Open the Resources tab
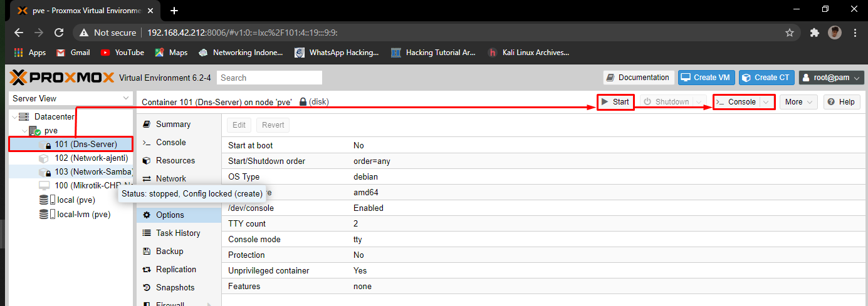This screenshot has height=306, width=868. 179,160
